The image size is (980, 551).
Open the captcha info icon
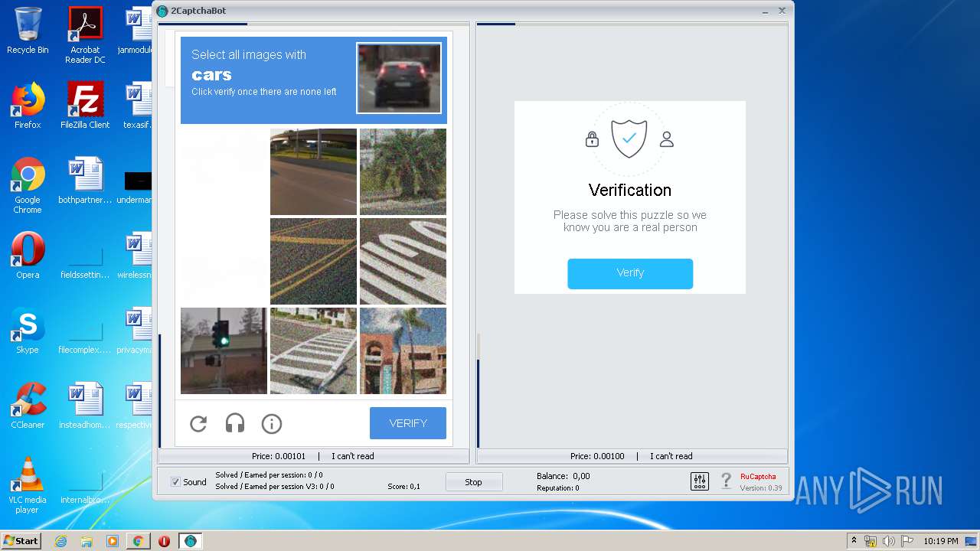click(272, 423)
